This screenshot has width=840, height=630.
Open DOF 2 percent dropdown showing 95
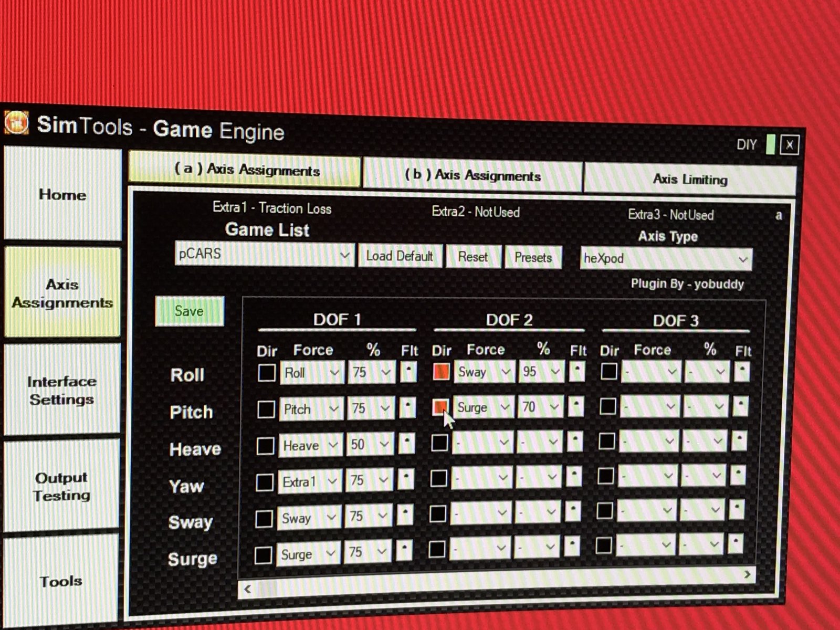[x=541, y=371]
